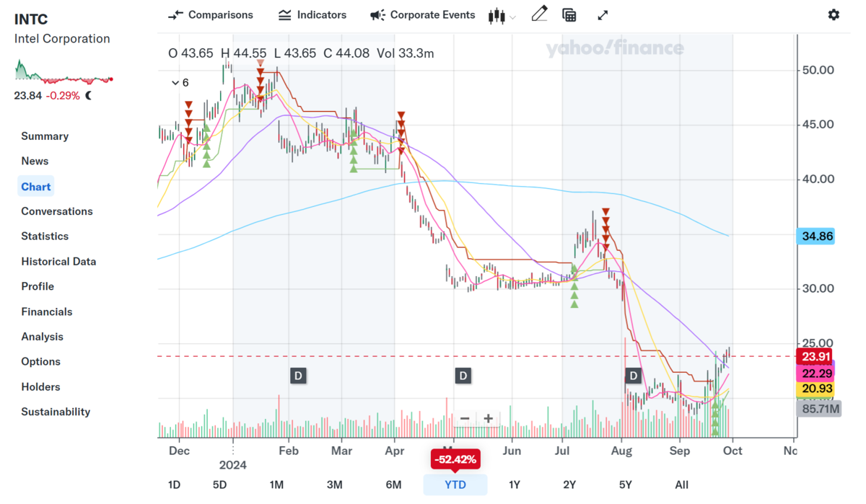Zoom in with the plus button
Viewport: 866px width, 504px height.
(x=489, y=418)
